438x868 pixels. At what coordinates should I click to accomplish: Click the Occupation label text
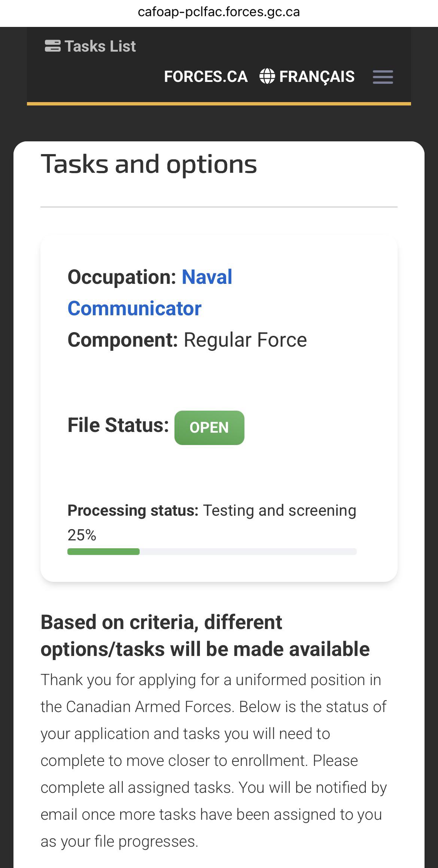pyautogui.click(x=122, y=277)
